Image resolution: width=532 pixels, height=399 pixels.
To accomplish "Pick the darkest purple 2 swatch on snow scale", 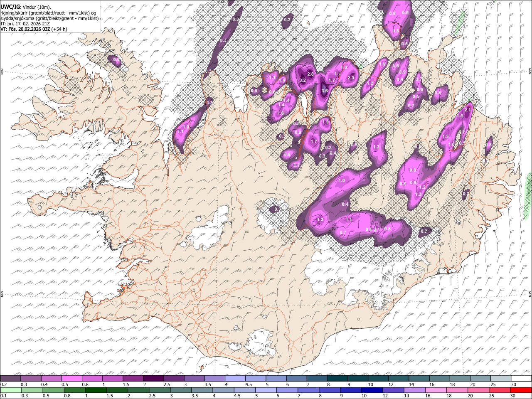I will (x=153, y=379).
